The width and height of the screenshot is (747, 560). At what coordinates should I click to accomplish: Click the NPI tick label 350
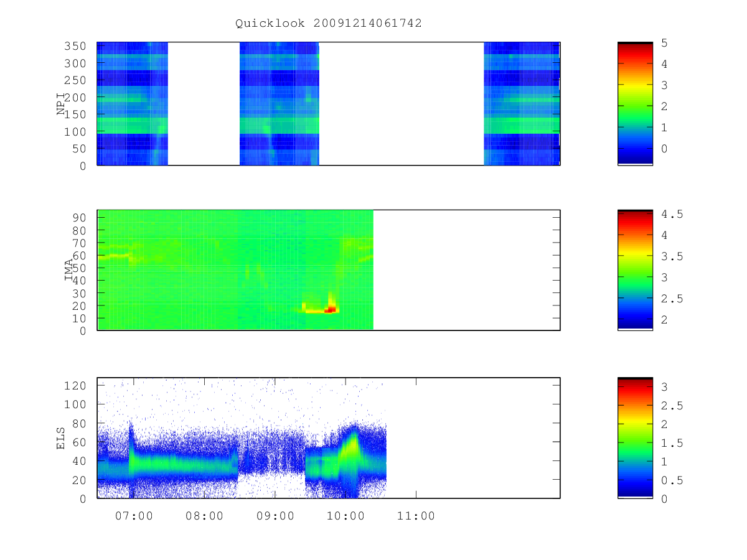pos(75,47)
